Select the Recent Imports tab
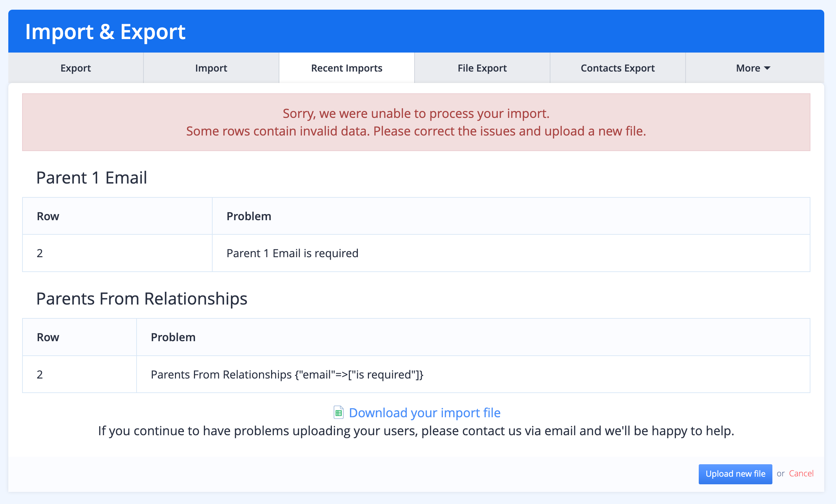The image size is (836, 504). [x=346, y=68]
